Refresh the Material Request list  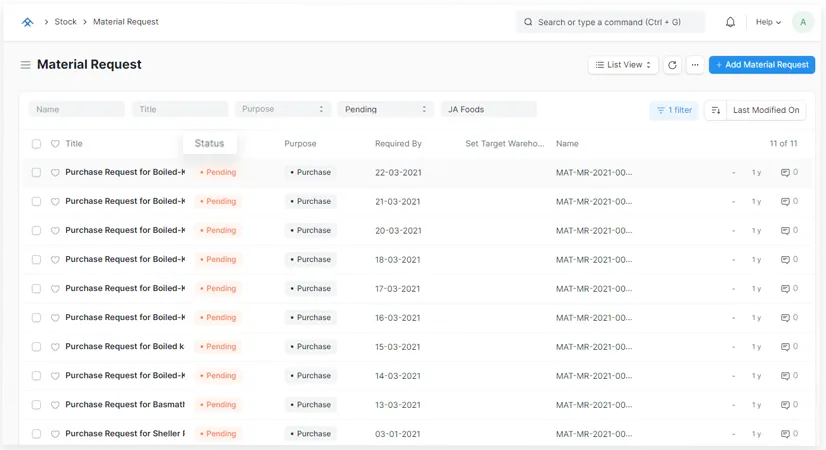point(672,65)
